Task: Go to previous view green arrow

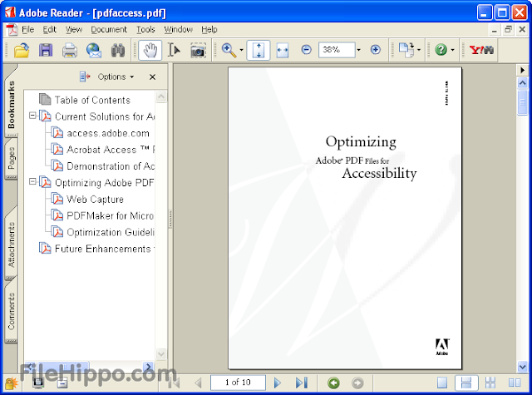Action: coord(333,383)
